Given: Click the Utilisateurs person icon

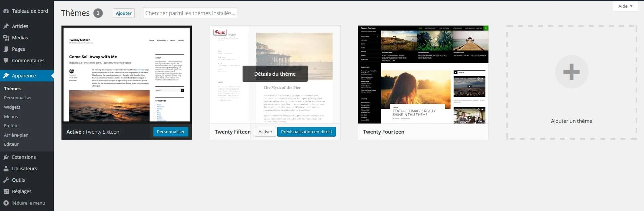Looking at the screenshot, I should tap(6, 169).
